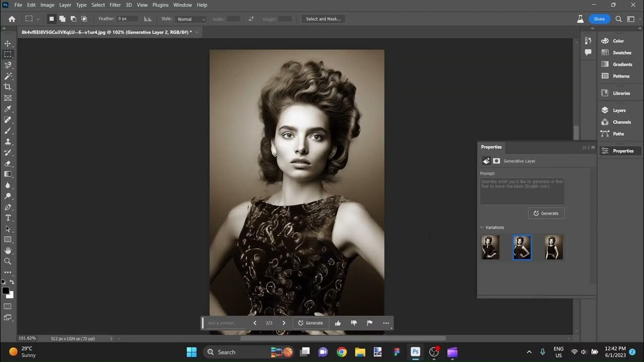
Task: Open the Layers panel tab
Action: pyautogui.click(x=619, y=110)
